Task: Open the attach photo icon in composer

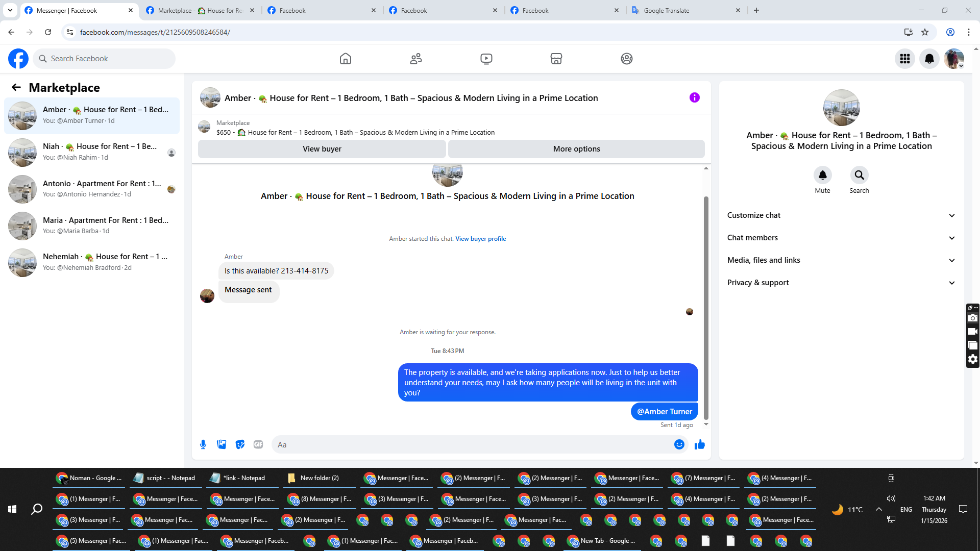Action: point(222,444)
